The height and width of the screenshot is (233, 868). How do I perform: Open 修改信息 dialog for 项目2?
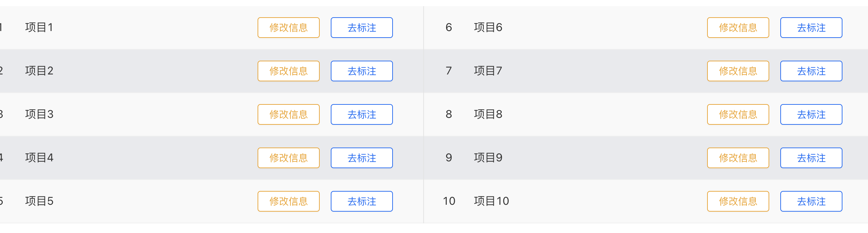(289, 71)
